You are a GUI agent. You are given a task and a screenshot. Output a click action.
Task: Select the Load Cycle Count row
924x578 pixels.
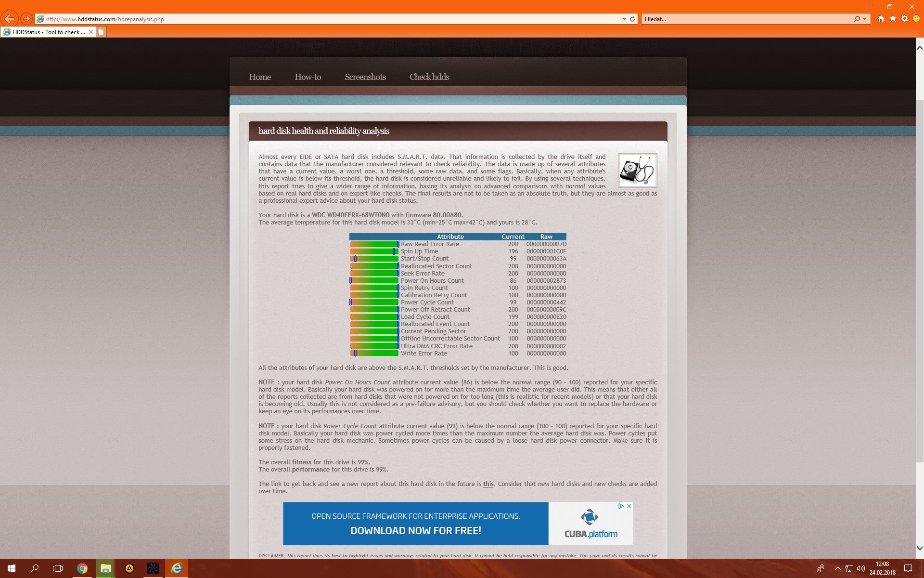coord(458,317)
